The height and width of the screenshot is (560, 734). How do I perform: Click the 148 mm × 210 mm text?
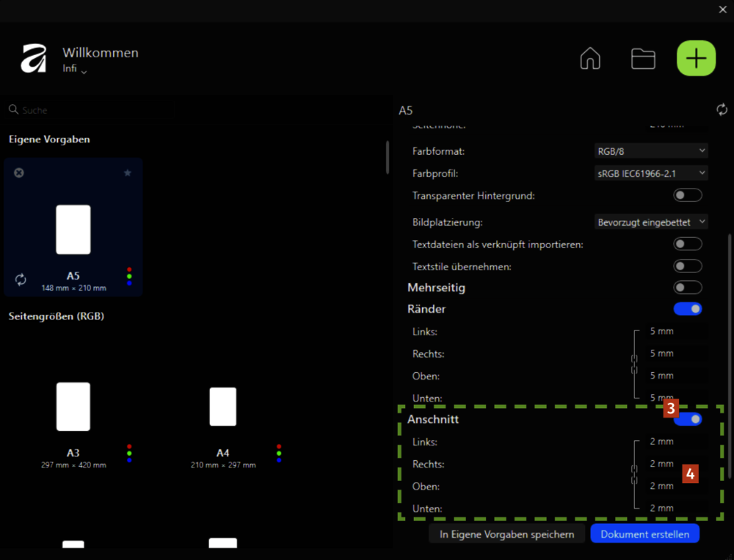pos(73,288)
